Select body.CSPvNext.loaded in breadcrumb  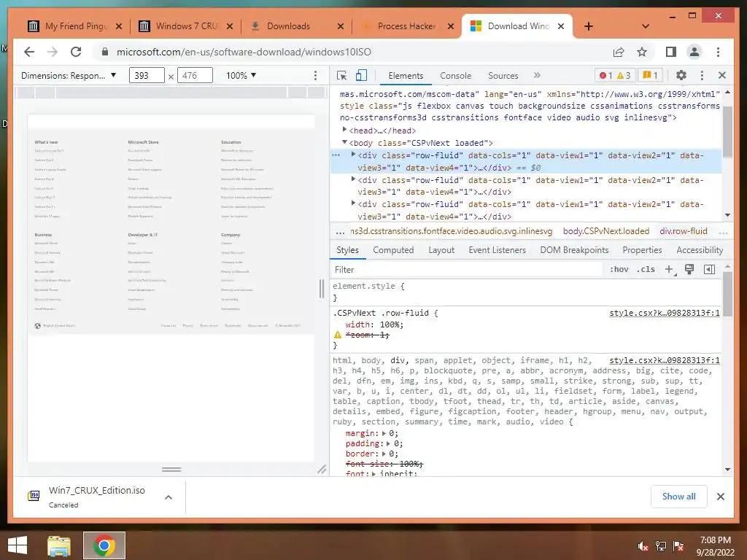tap(606, 231)
